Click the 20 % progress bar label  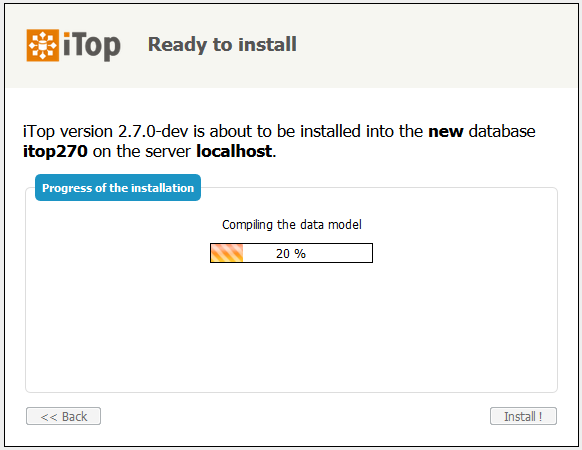click(291, 254)
